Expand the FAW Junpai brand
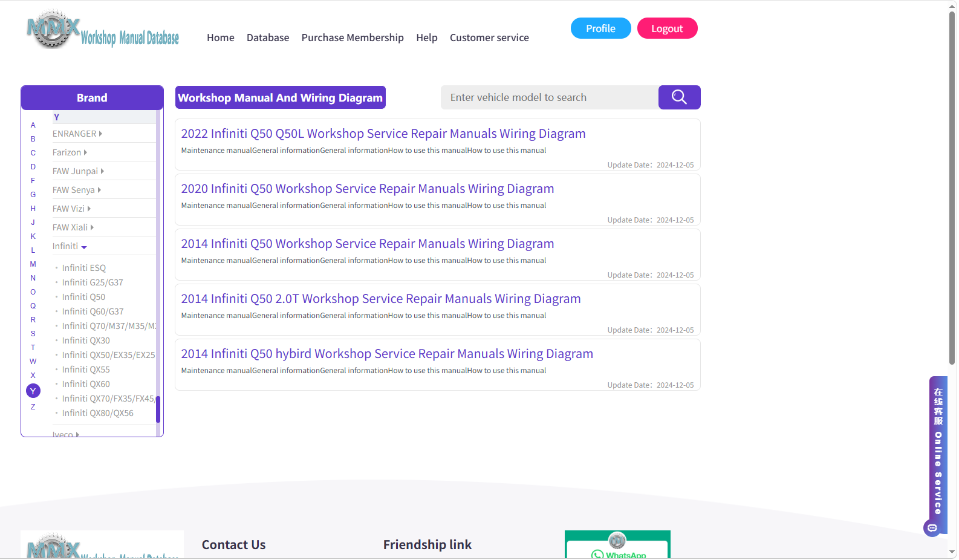Image resolution: width=959 pixels, height=560 pixels. pos(78,171)
